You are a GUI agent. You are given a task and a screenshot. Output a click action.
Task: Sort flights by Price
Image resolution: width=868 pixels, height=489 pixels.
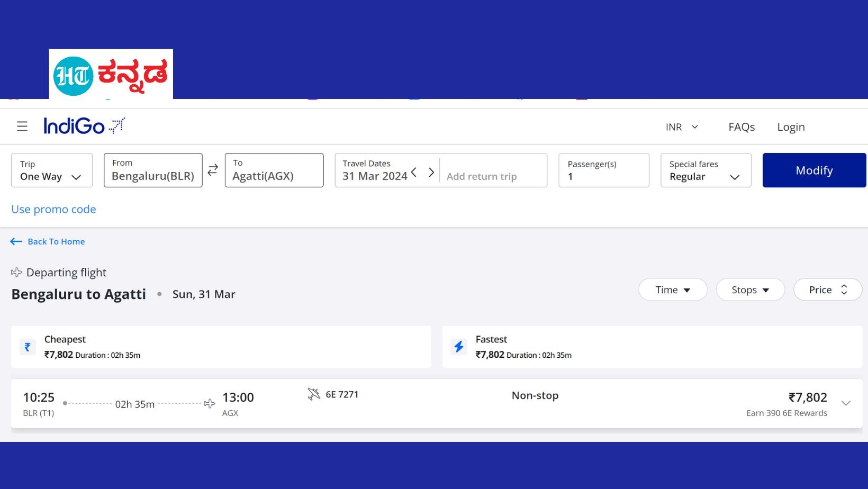pos(828,290)
